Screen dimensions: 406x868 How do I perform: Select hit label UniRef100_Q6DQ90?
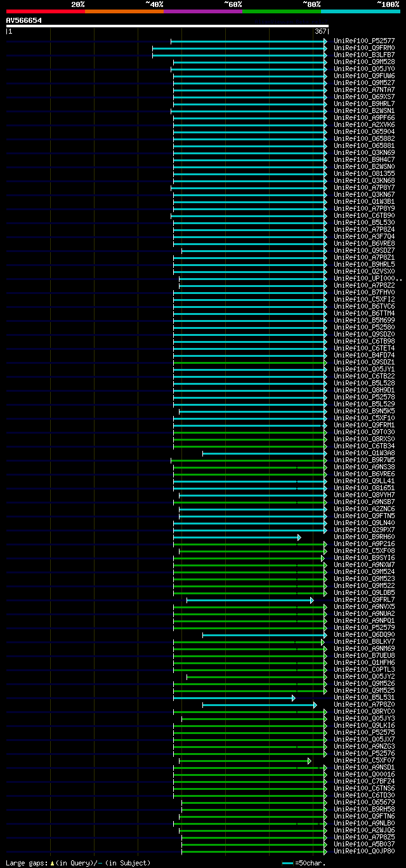pyautogui.click(x=364, y=634)
